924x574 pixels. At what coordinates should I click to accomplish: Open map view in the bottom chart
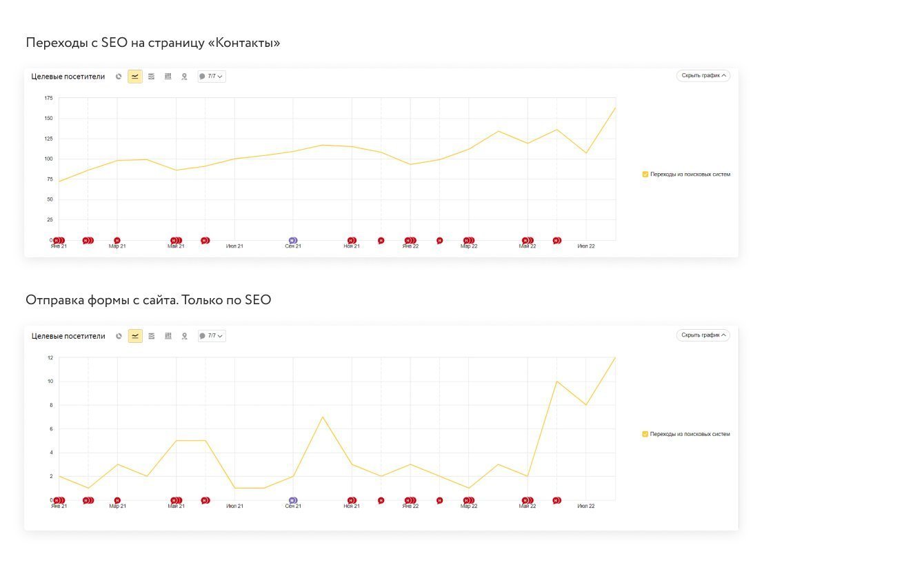pyautogui.click(x=184, y=336)
